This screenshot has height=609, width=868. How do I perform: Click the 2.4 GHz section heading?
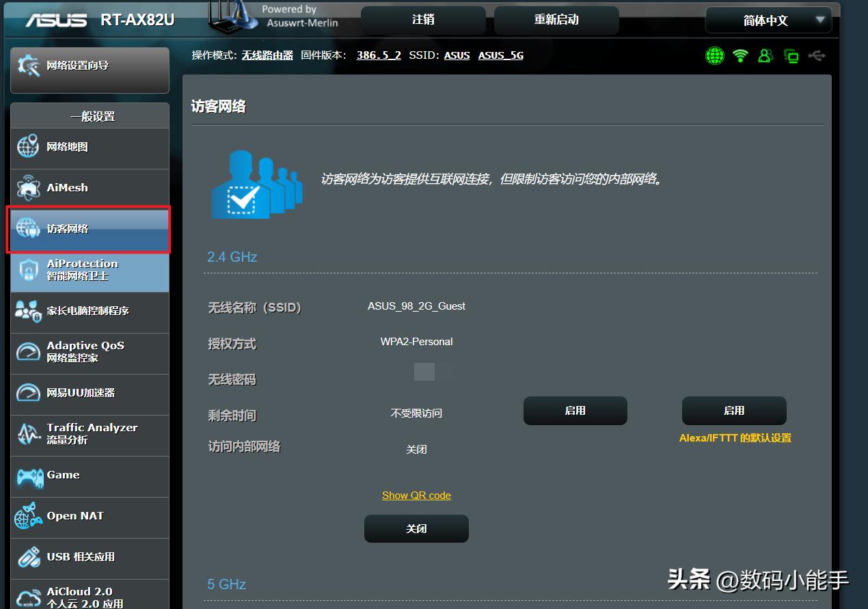(x=232, y=257)
